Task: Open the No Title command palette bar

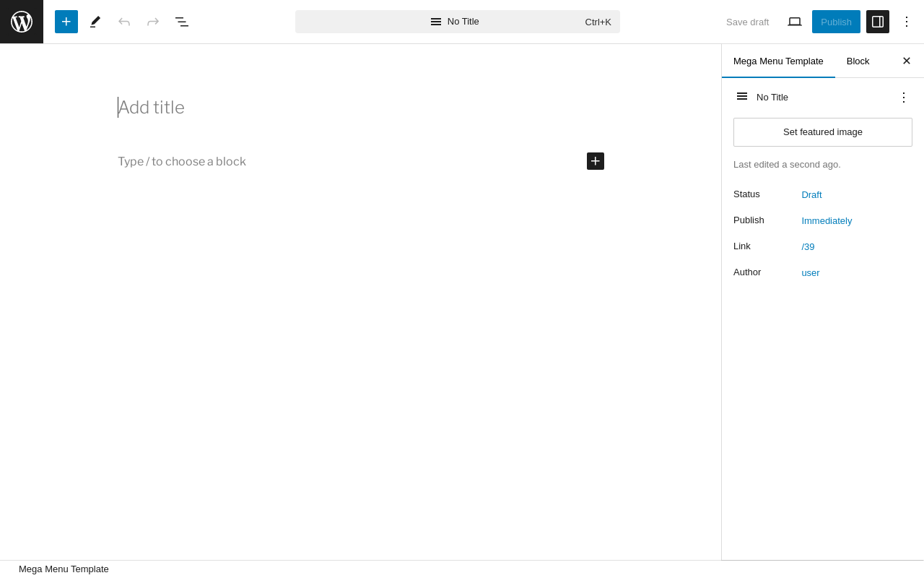Action: pos(458,22)
